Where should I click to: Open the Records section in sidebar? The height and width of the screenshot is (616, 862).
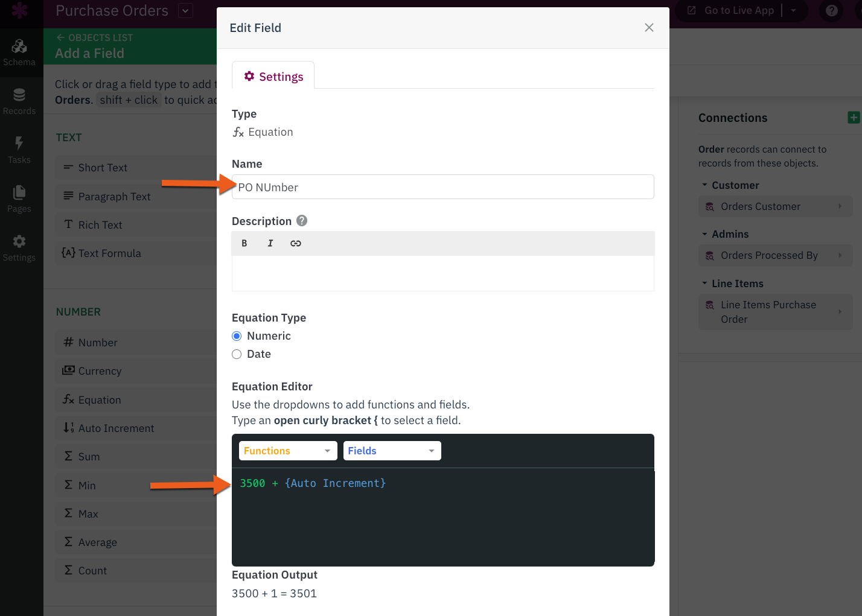point(19,101)
